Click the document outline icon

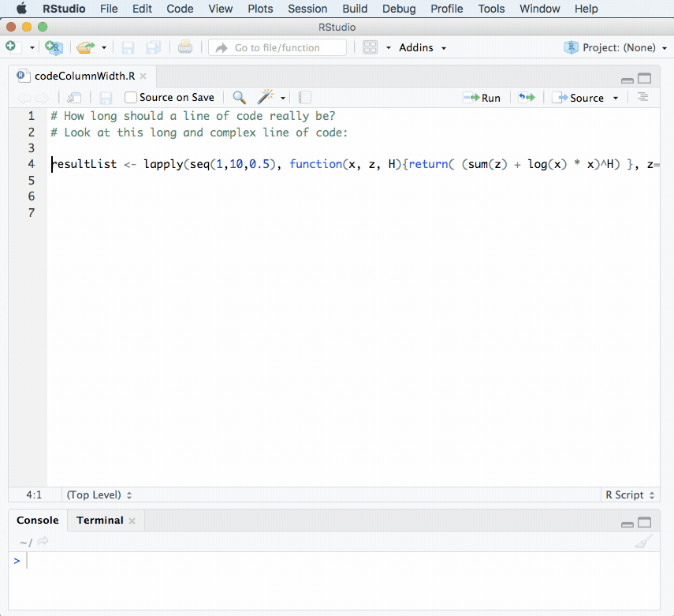pyautogui.click(x=642, y=97)
